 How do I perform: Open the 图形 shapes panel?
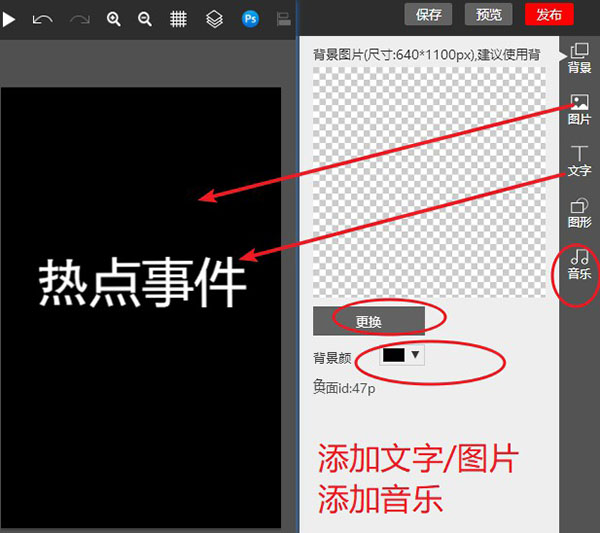click(x=579, y=213)
